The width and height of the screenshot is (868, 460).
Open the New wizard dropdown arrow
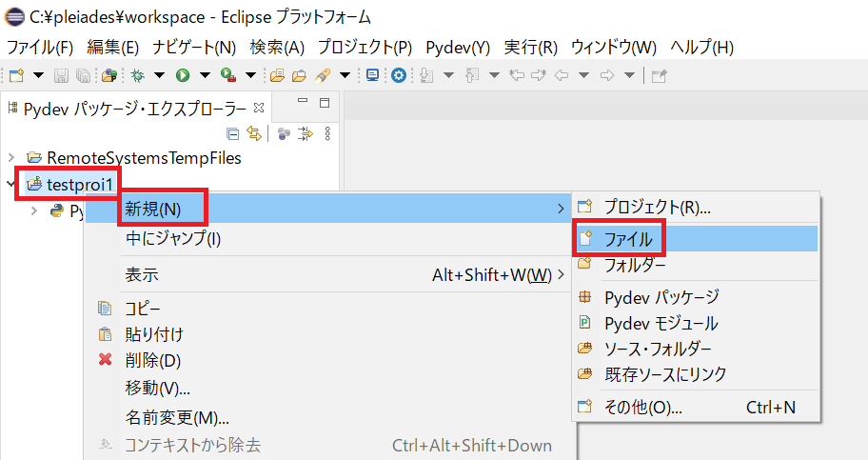click(38, 75)
